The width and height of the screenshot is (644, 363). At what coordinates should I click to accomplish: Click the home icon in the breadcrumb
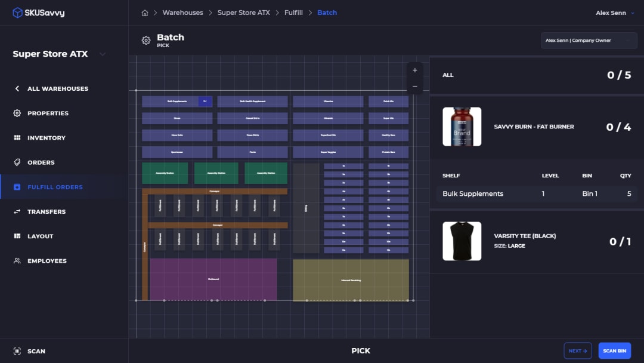click(144, 13)
